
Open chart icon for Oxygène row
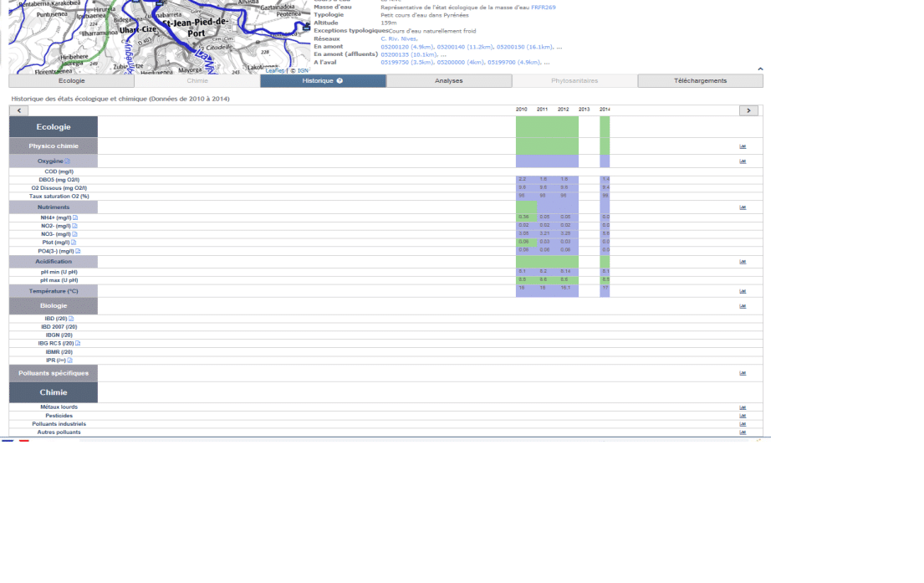coord(743,161)
